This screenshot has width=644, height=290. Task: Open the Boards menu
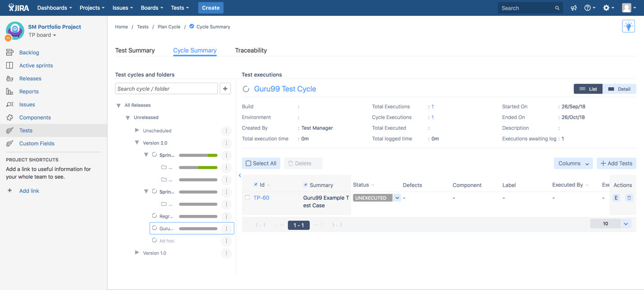click(152, 8)
